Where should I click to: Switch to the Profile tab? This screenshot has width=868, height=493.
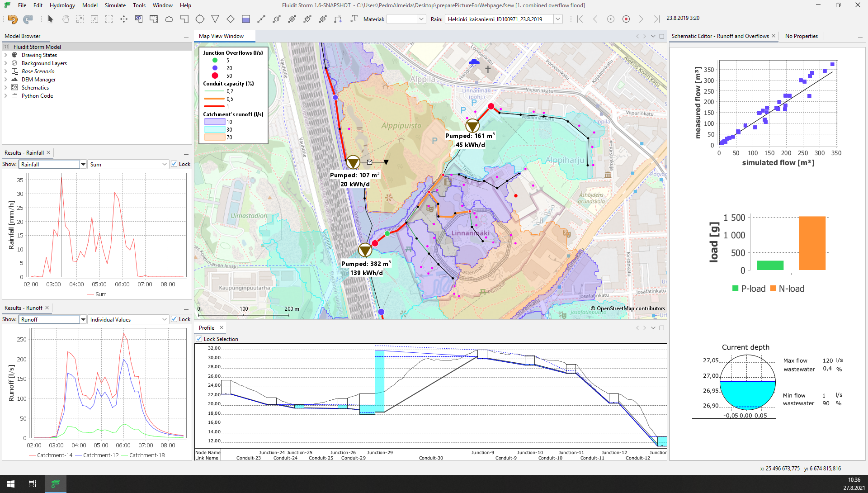pos(207,327)
